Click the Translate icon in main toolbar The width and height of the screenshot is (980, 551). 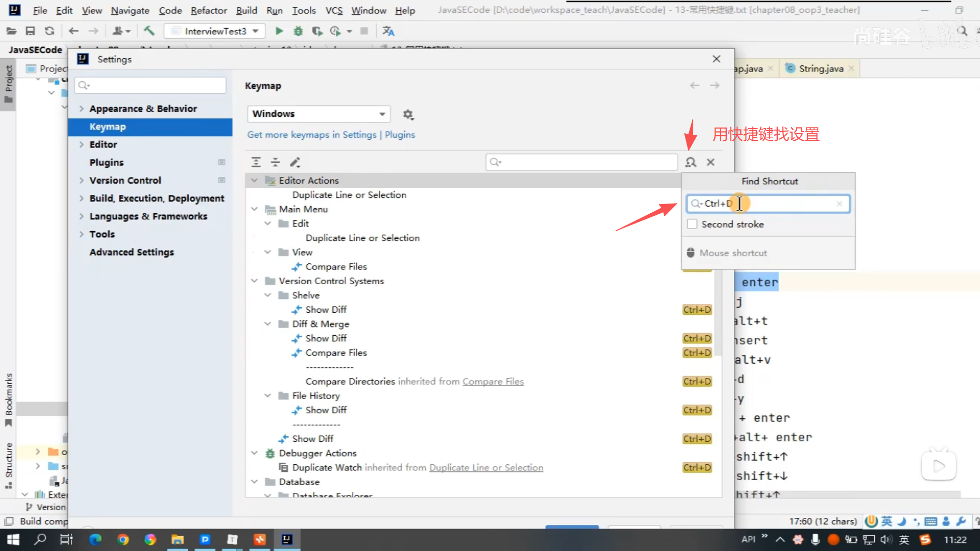click(388, 31)
